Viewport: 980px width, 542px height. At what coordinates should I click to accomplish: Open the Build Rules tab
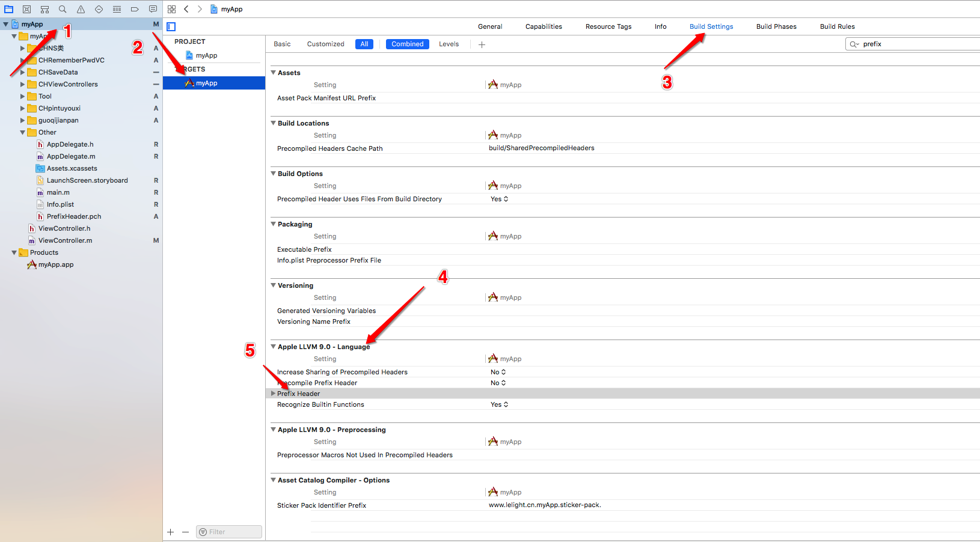tap(837, 26)
